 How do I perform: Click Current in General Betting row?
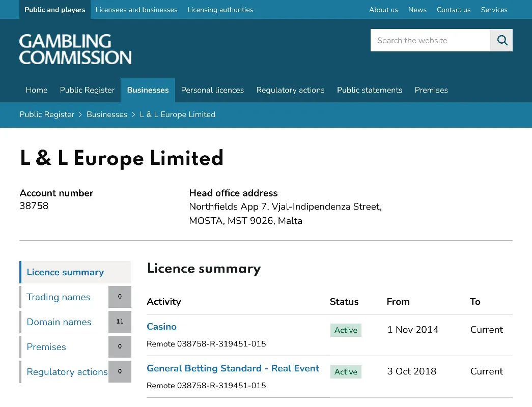click(487, 371)
